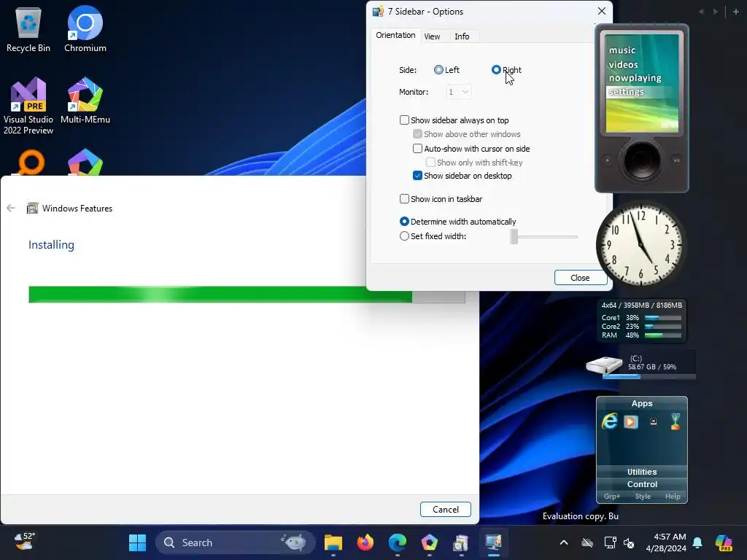Collapse the Apps group header
This screenshot has height=560, width=747.
click(642, 403)
